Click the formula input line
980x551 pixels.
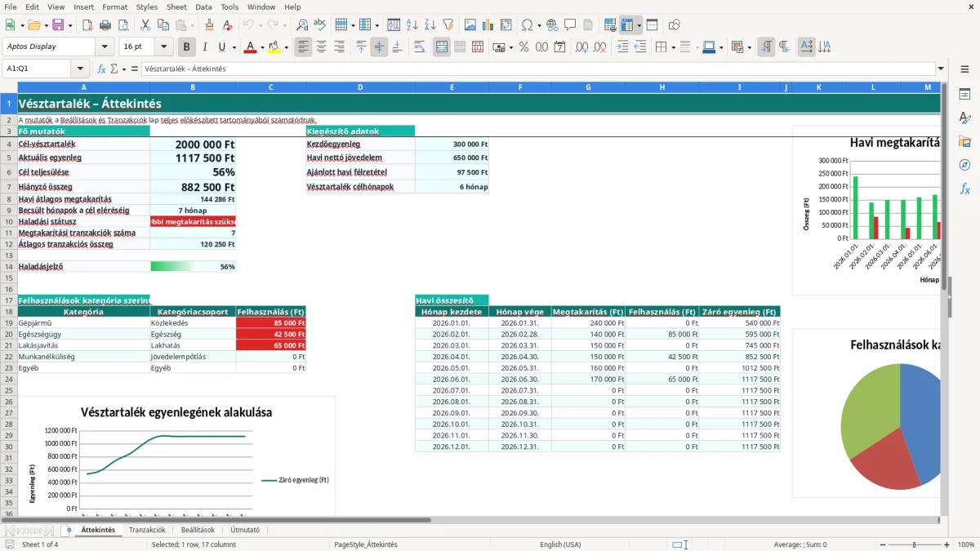(x=538, y=69)
